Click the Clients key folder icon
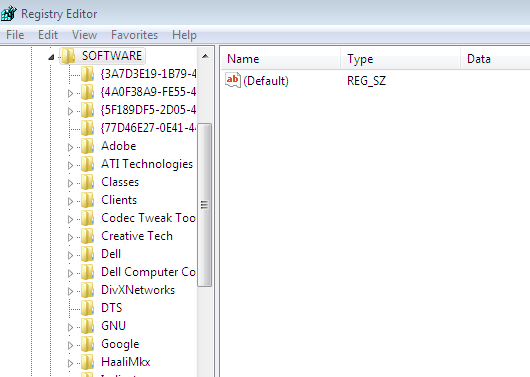 point(88,200)
